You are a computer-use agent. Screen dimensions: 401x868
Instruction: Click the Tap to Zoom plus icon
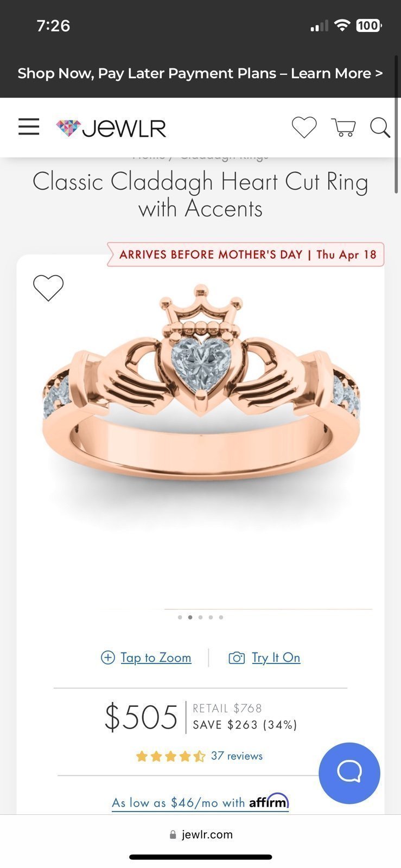coord(108,658)
